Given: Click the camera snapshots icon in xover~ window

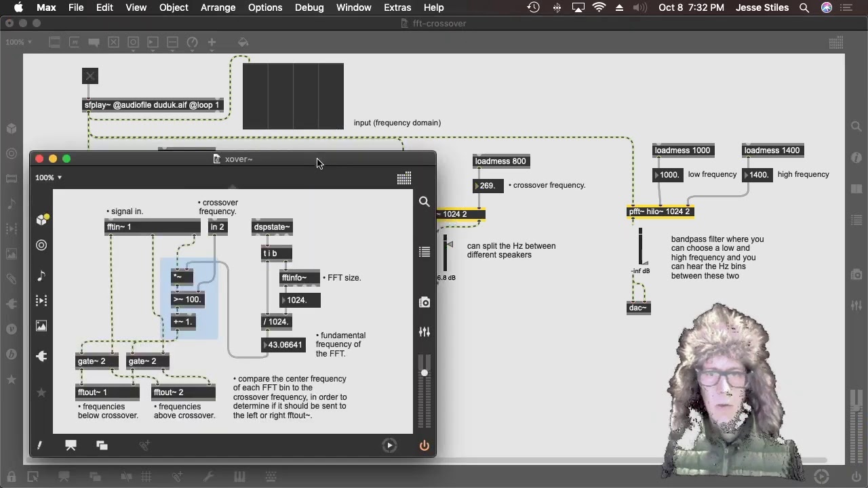Looking at the screenshot, I should click(425, 302).
